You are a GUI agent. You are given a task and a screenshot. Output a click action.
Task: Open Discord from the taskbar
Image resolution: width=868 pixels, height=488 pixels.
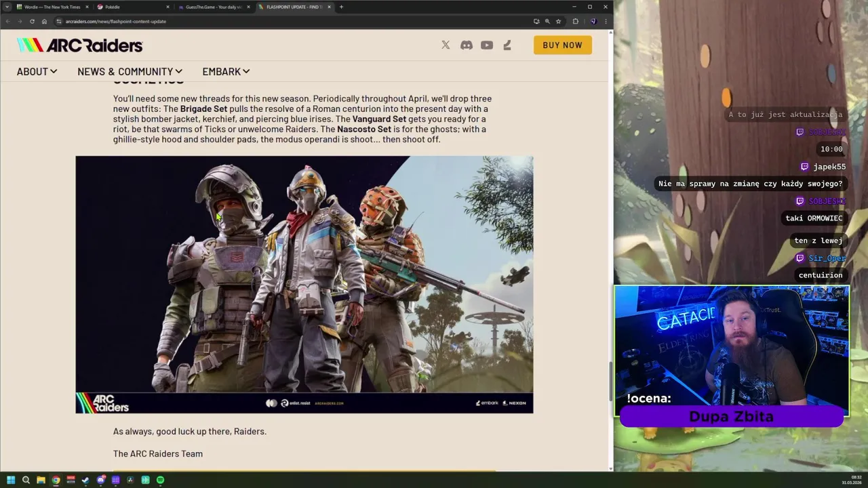100,480
